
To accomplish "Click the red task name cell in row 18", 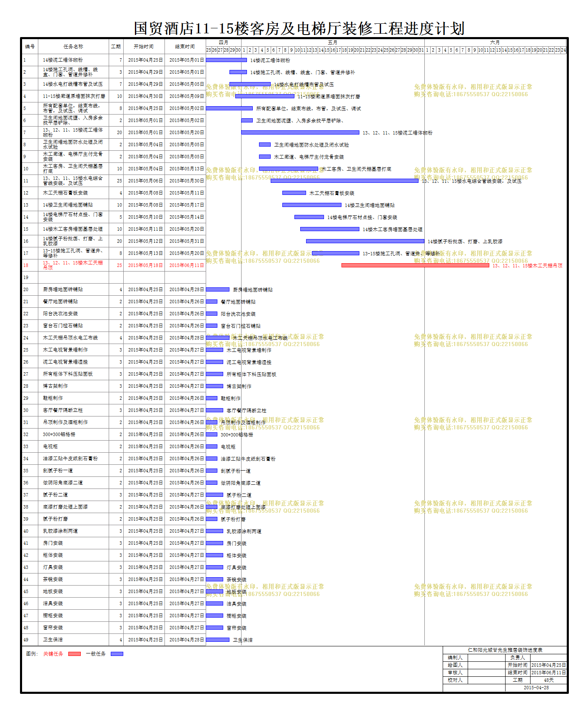I will pos(73,265).
